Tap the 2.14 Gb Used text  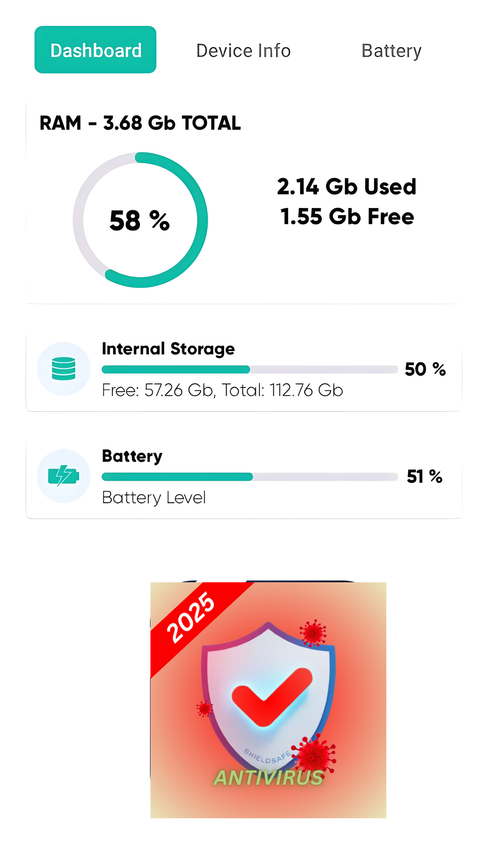coord(347,187)
